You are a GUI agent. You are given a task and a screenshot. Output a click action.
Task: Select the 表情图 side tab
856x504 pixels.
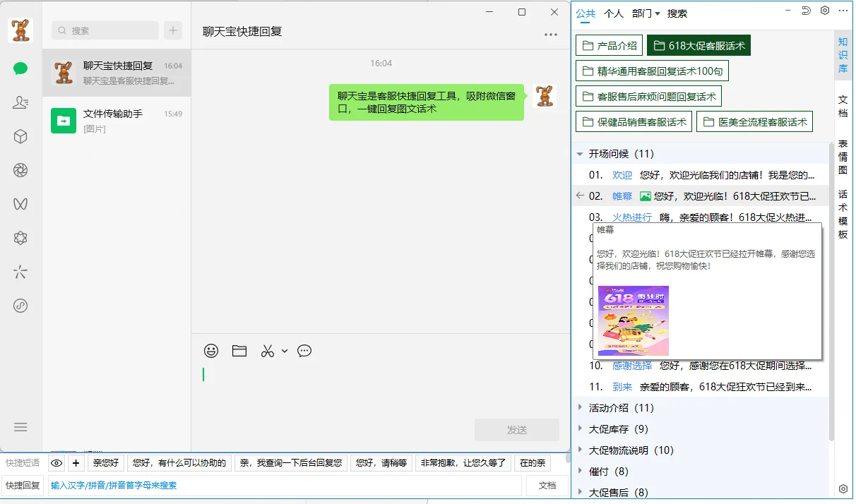[843, 157]
